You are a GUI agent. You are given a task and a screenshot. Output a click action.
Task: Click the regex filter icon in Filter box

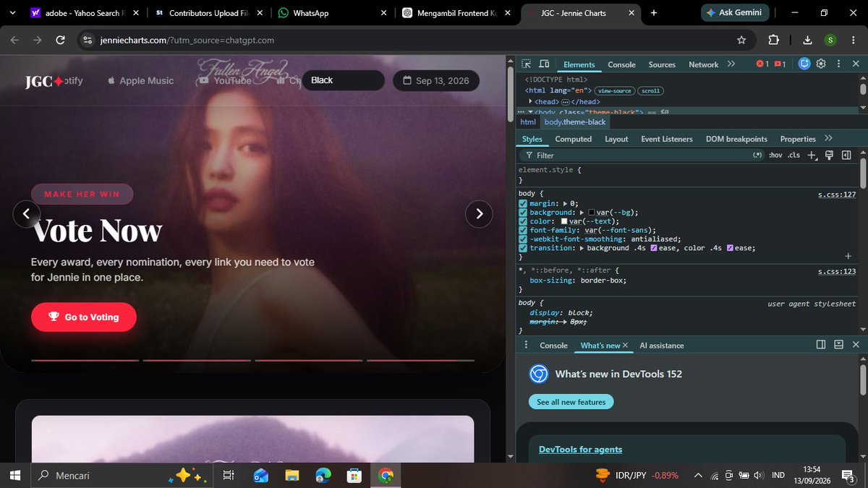758,155
